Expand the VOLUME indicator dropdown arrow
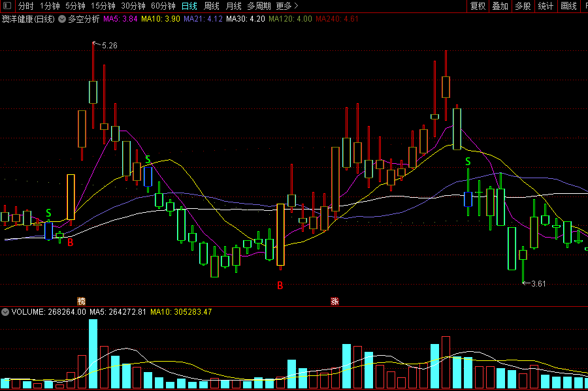Image resolution: width=588 pixels, height=391 pixels. (x=5, y=312)
